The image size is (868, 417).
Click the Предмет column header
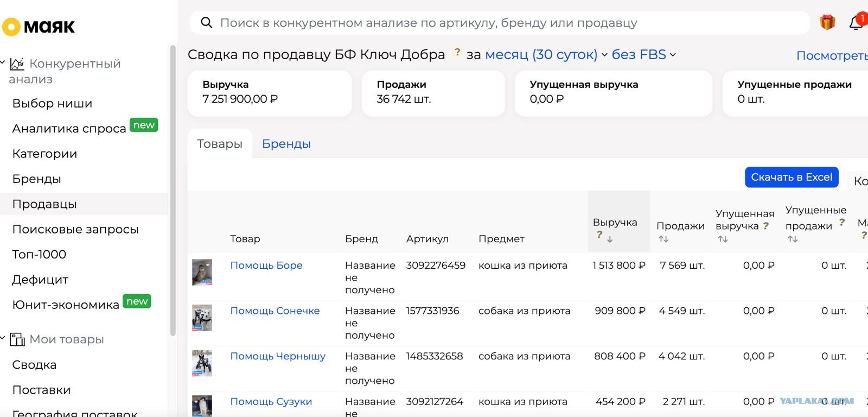pos(501,239)
